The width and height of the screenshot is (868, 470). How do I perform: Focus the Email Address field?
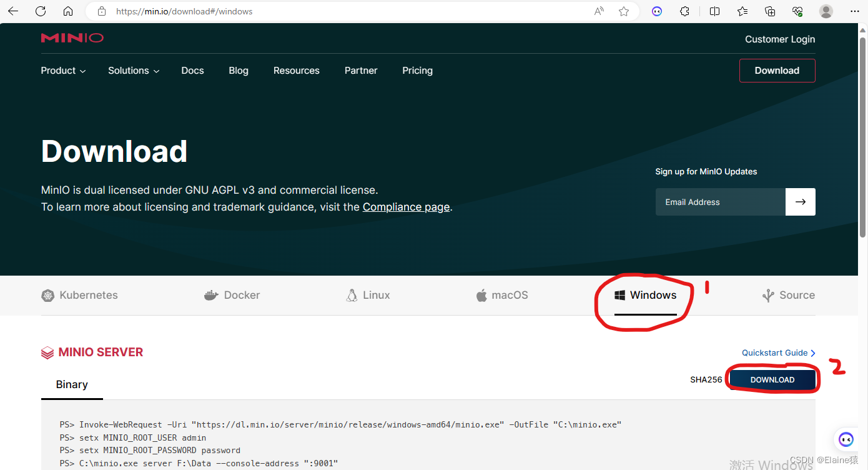tap(721, 202)
